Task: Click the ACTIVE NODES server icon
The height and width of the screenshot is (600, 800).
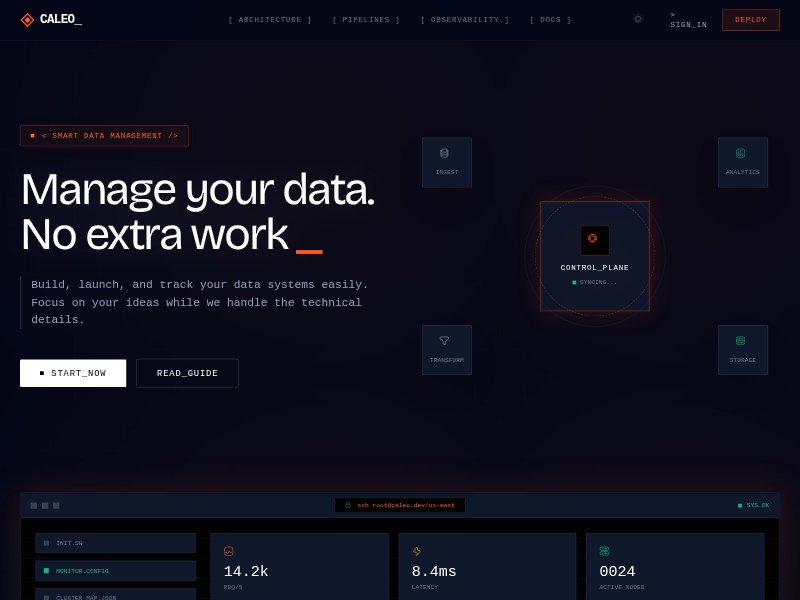Action: click(604, 551)
